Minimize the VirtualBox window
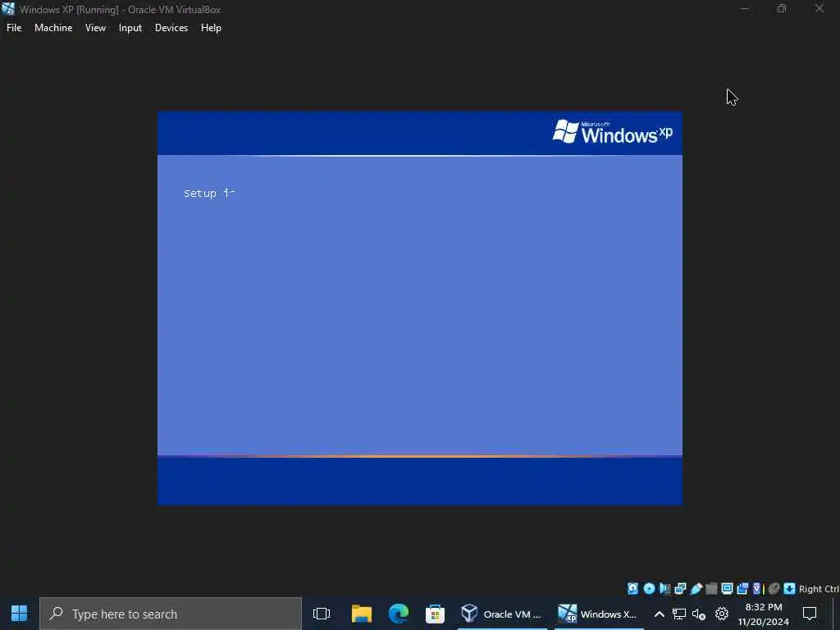840x630 pixels. tap(744, 8)
